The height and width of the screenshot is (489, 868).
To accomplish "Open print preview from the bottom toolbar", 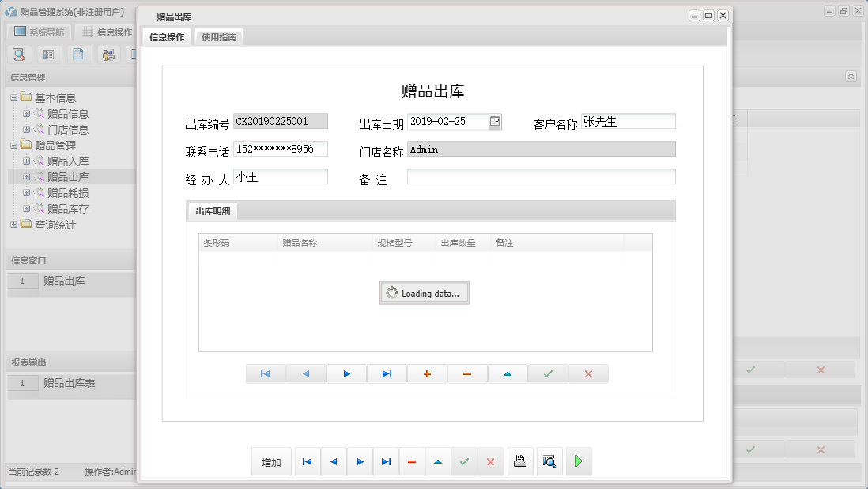I will click(549, 461).
